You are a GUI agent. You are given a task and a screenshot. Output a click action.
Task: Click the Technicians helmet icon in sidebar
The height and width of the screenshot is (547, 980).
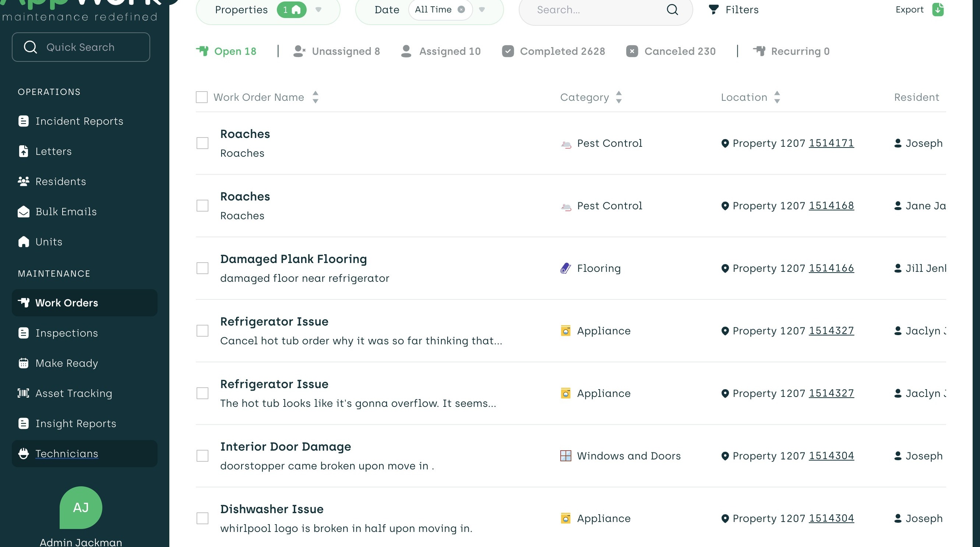(24, 454)
